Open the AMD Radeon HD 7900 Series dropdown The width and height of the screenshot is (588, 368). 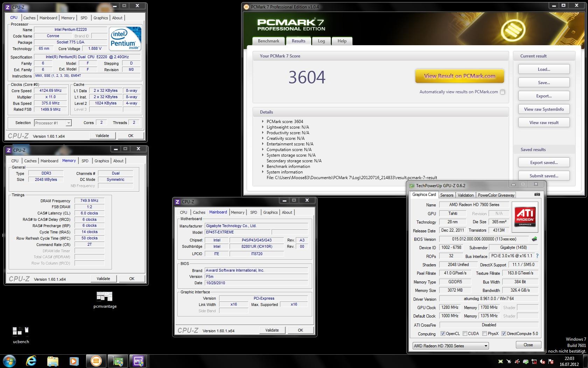[450, 346]
